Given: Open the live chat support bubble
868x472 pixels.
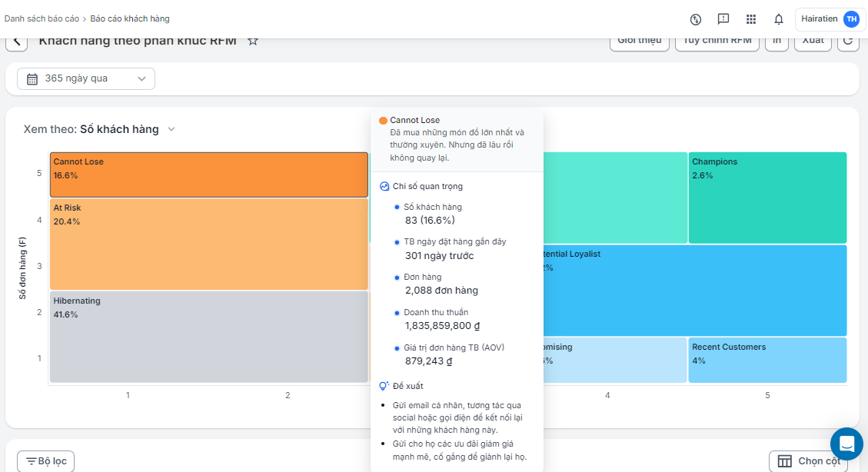Looking at the screenshot, I should [x=846, y=444].
